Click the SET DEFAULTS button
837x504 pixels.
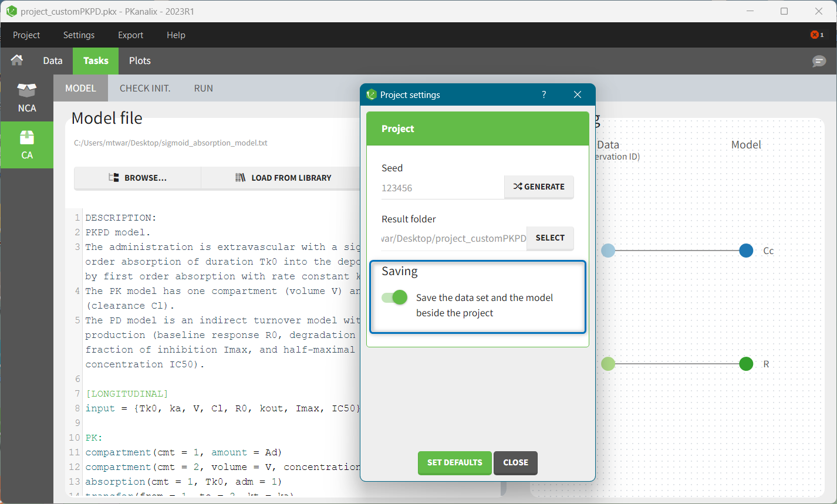click(x=454, y=462)
